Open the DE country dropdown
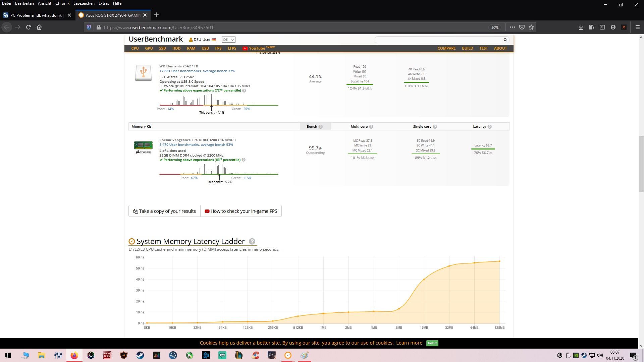 [x=228, y=40]
